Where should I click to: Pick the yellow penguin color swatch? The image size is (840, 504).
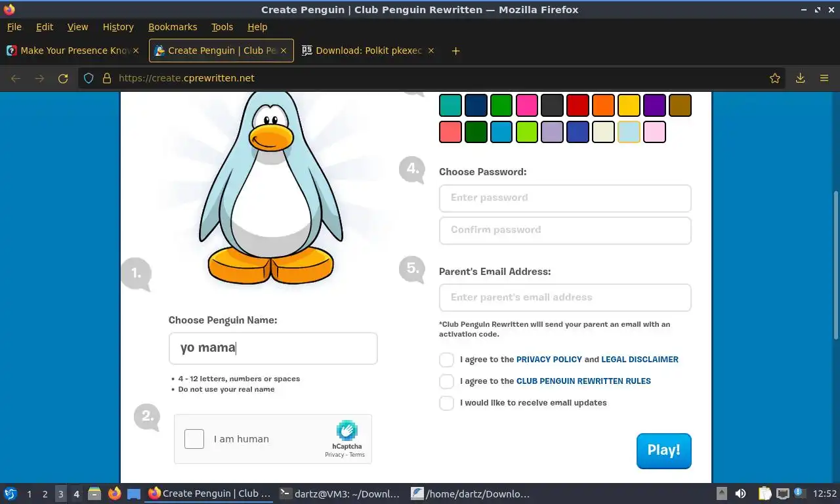click(x=629, y=105)
